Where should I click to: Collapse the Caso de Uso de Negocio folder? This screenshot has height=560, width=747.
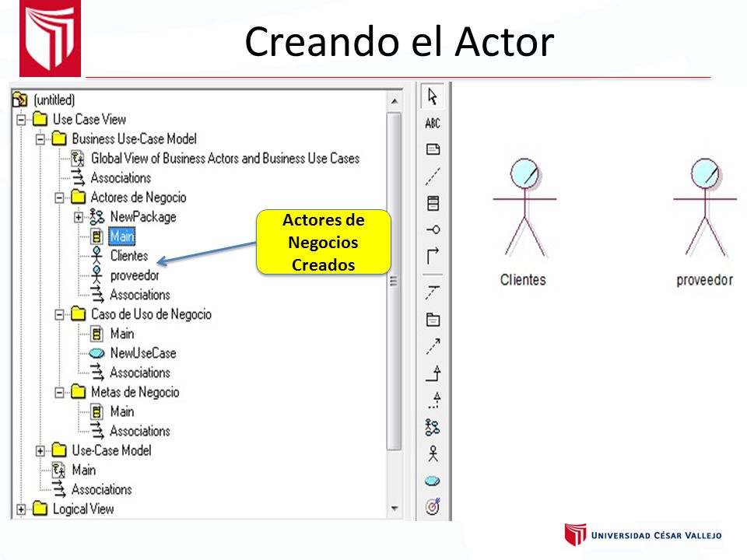pos(60,314)
